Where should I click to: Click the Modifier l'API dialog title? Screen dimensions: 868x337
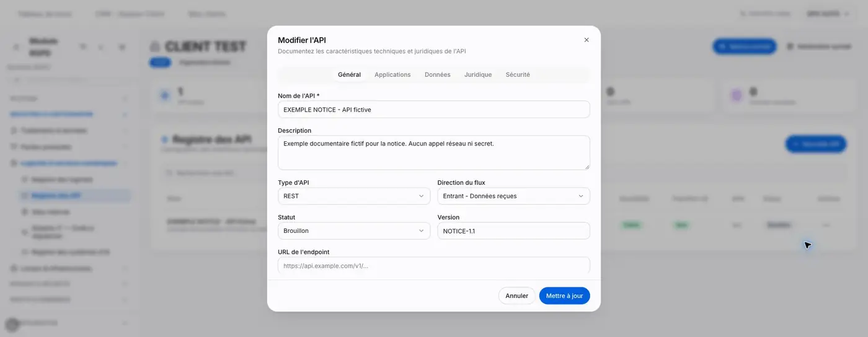(302, 40)
